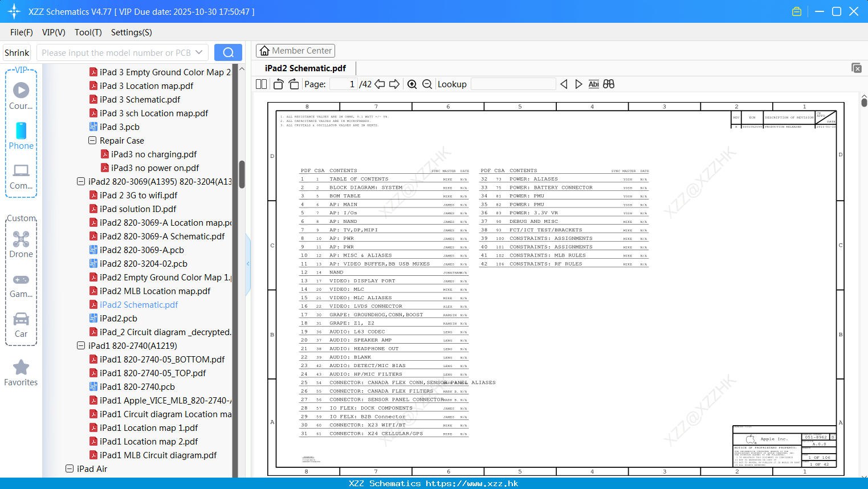This screenshot has height=489, width=868.
Task: Open iPad1 820-2740-05_TOP.pdf
Action: click(x=148, y=373)
